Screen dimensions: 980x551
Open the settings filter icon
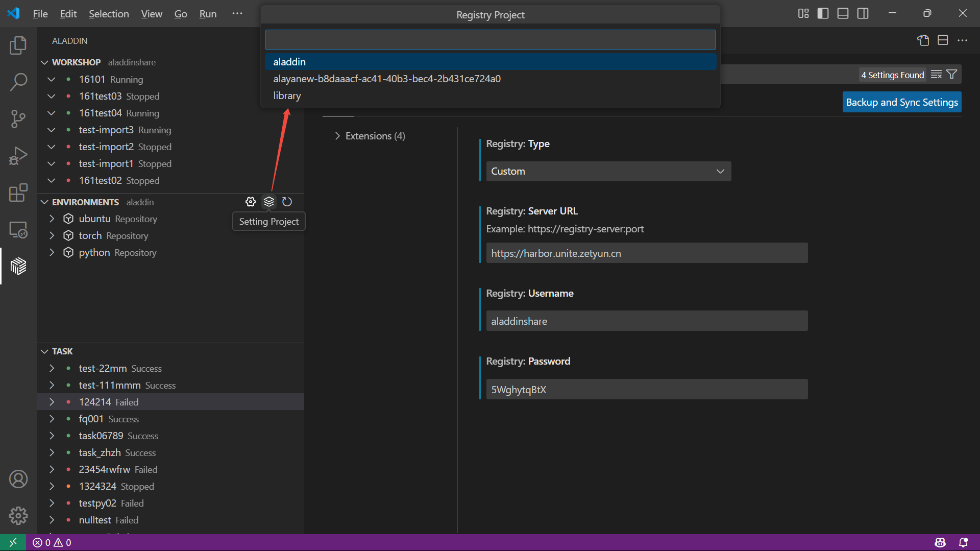pos(950,74)
